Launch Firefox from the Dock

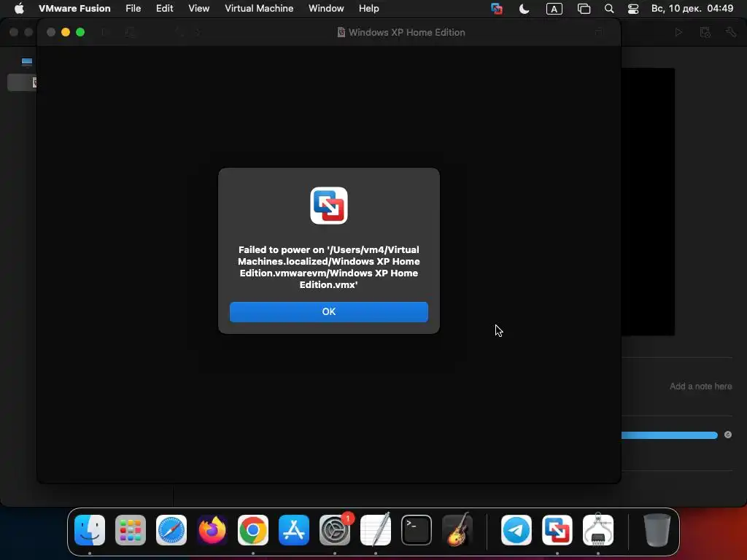[212, 530]
